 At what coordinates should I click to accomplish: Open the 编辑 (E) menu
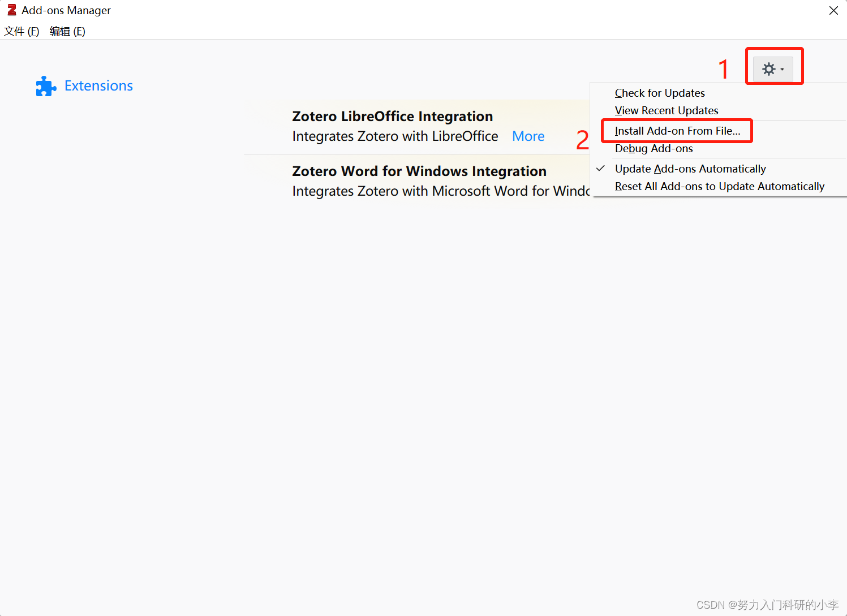click(67, 31)
